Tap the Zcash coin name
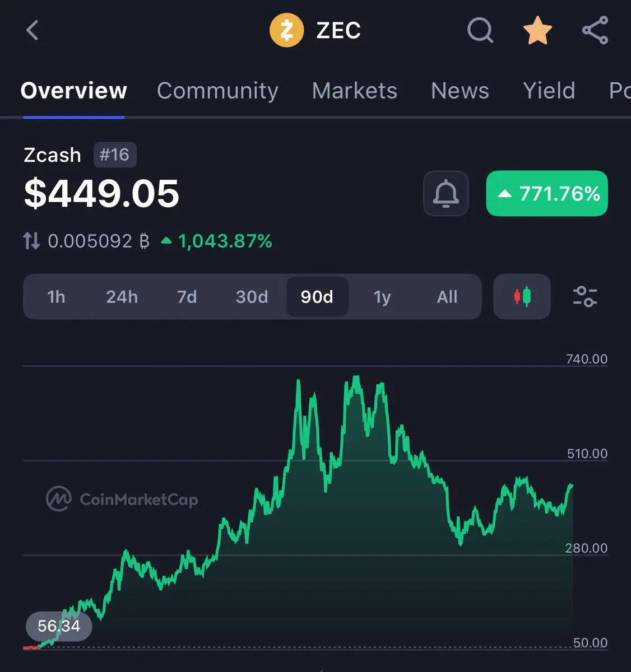This screenshot has height=672, width=631. click(x=52, y=155)
